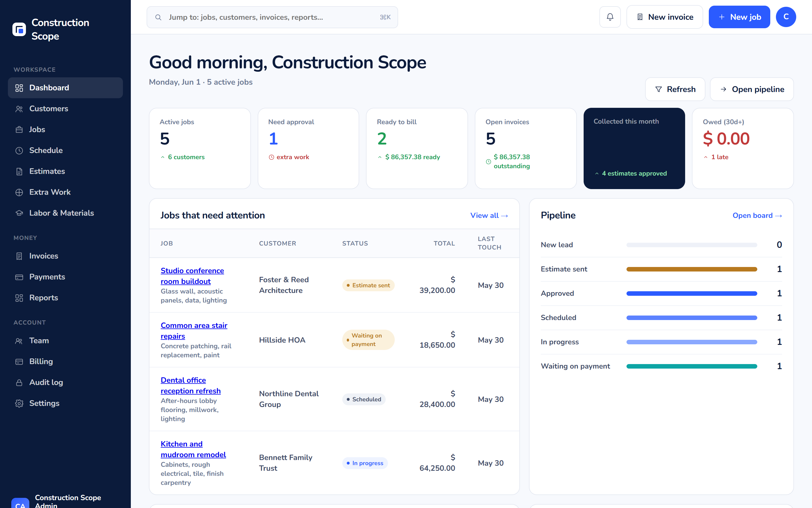The height and width of the screenshot is (508, 812).
Task: Click the Customers people icon
Action: coord(19,109)
